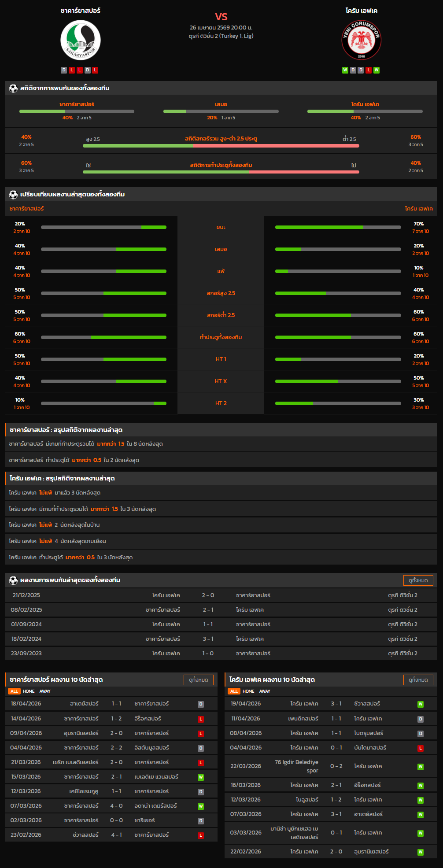Screen dimensions: 443x868
Task: Select AWAY filter in Çorum FK results
Action: pos(265,691)
